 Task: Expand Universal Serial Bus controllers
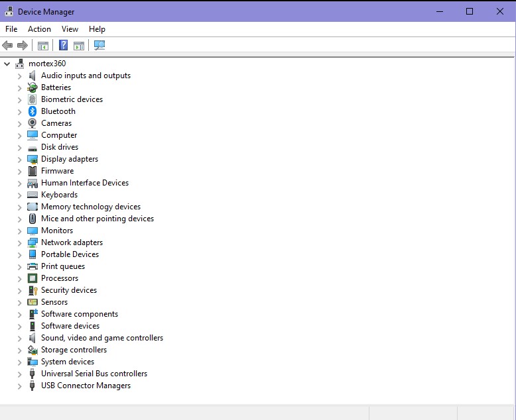19,374
